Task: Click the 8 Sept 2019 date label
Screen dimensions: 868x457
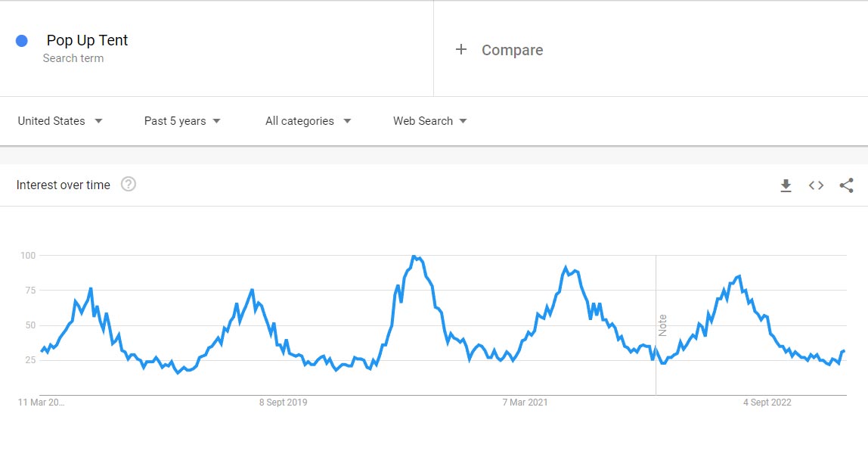Action: coord(283,403)
